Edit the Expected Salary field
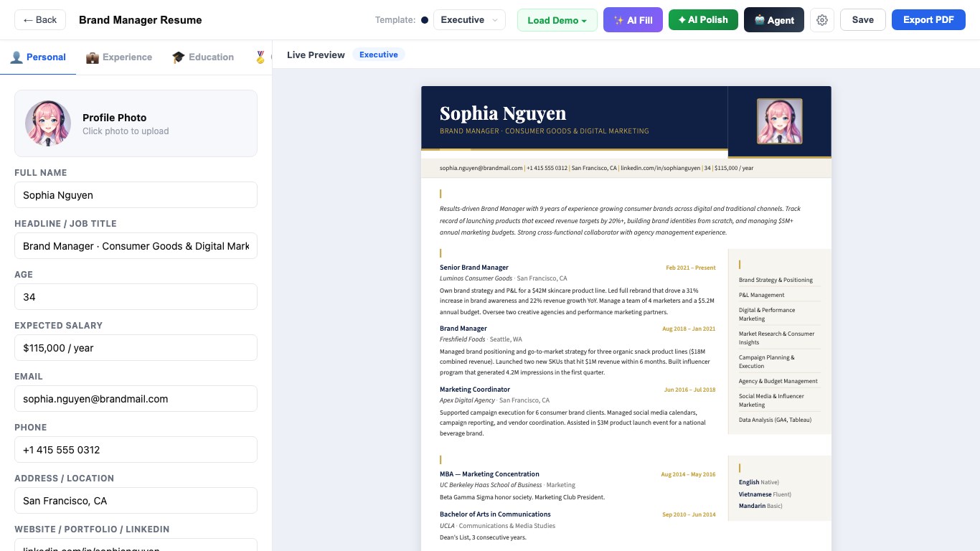Viewport: 980px width, 551px height. pyautogui.click(x=136, y=348)
